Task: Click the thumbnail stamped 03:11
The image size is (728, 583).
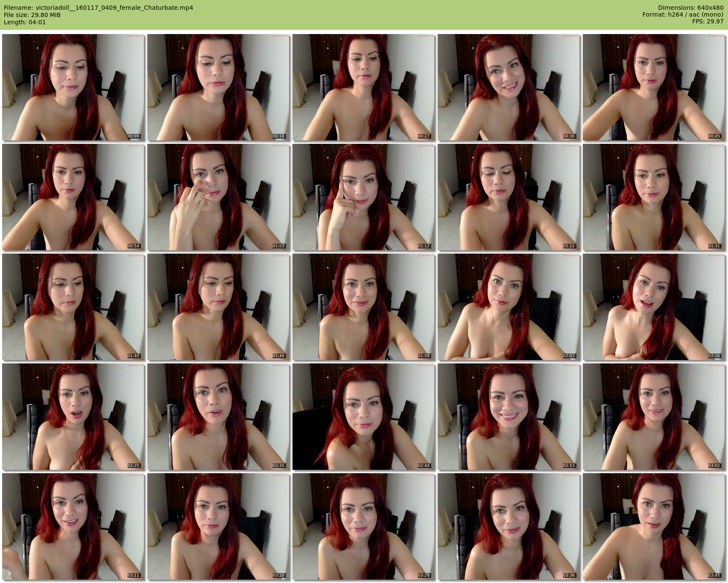Action: (x=73, y=526)
